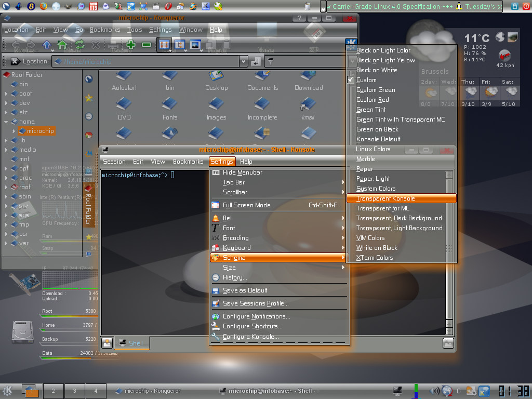The height and width of the screenshot is (399, 532).
Task: Switch Konqueror to tree view mode
Action: 179,45
